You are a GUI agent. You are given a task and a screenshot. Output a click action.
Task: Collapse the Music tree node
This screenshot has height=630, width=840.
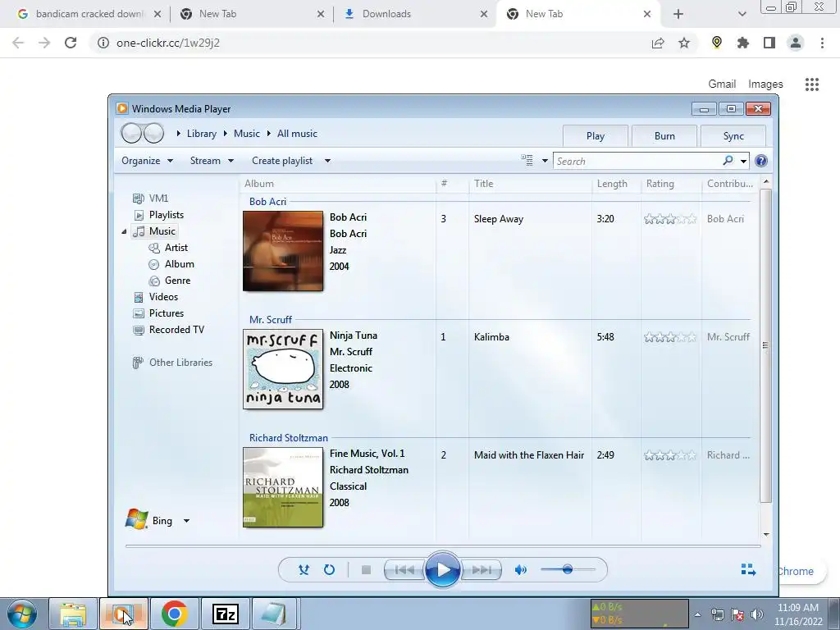click(125, 231)
